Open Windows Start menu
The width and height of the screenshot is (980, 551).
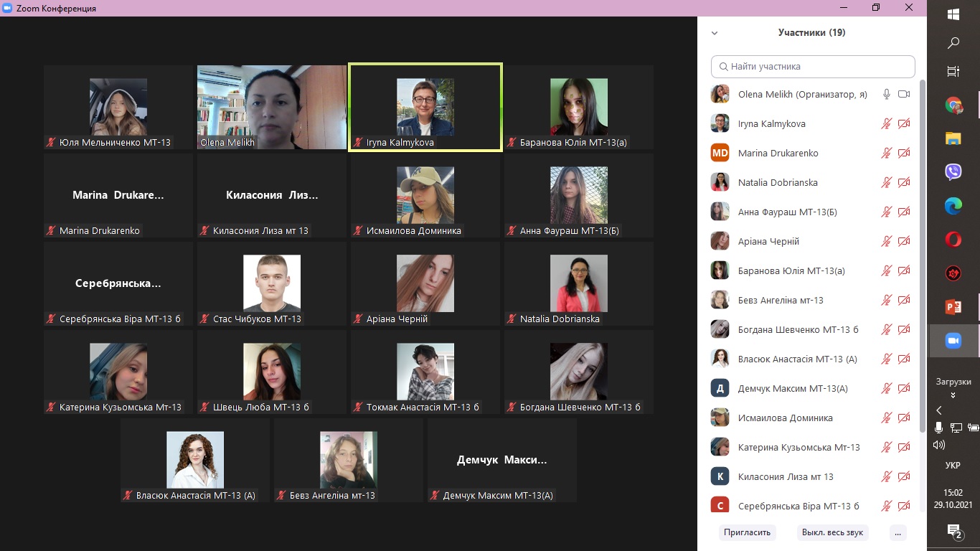tap(953, 14)
